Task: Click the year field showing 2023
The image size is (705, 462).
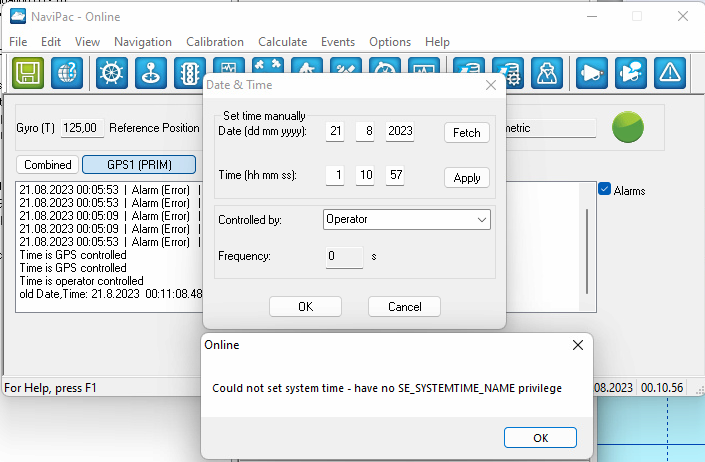Action: (x=400, y=131)
